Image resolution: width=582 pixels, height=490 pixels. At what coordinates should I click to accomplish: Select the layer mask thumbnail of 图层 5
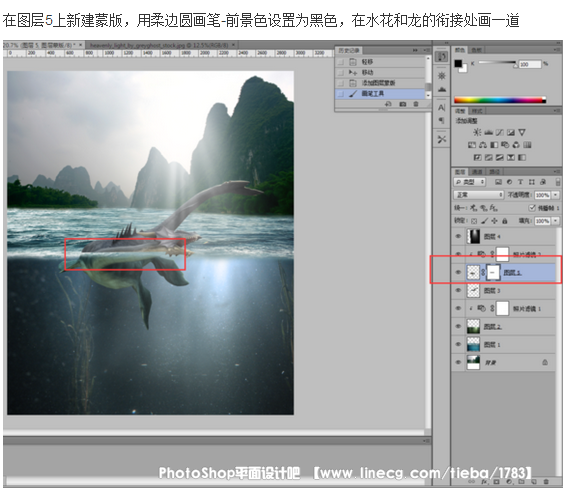[493, 272]
